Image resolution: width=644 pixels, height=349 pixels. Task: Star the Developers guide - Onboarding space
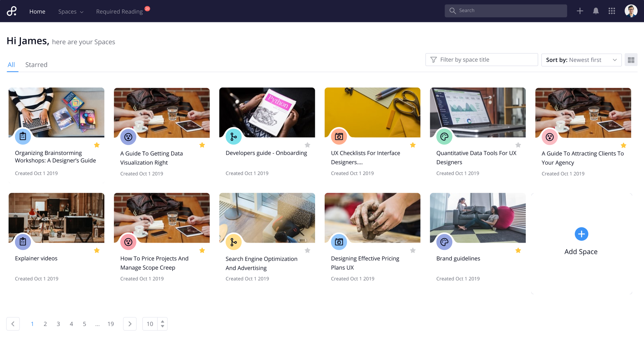coord(307,145)
